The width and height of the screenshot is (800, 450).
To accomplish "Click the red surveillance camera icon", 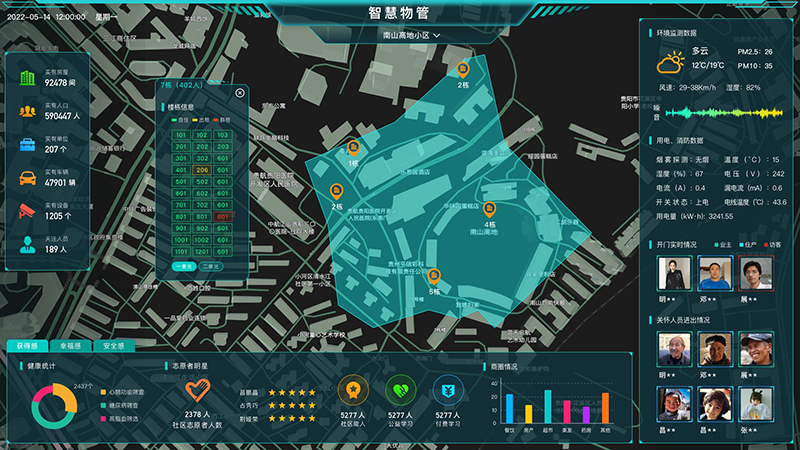I will 27,210.
